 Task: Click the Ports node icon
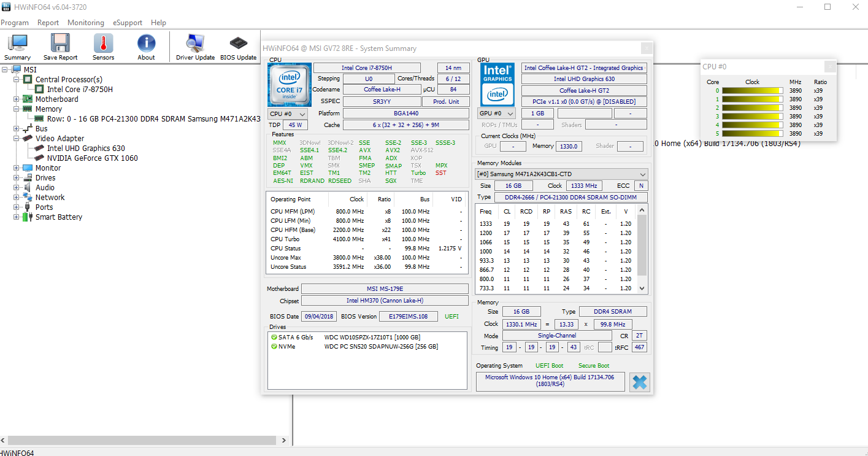(x=27, y=207)
